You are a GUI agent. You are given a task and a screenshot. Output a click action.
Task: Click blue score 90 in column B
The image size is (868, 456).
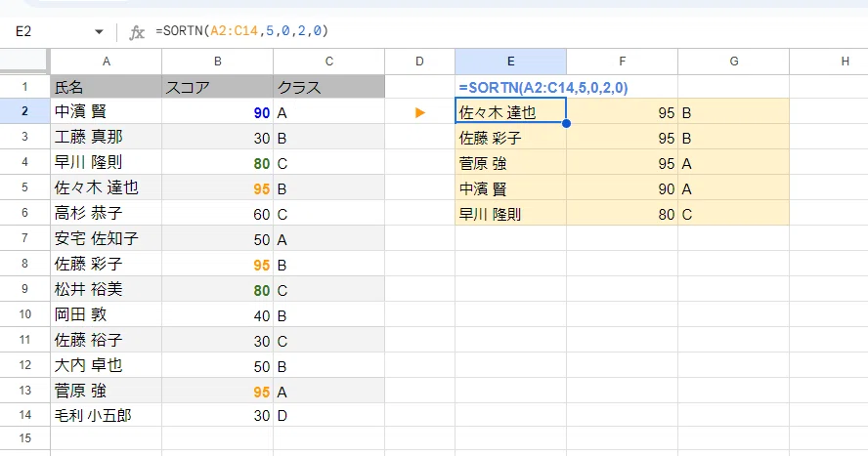pos(262,112)
